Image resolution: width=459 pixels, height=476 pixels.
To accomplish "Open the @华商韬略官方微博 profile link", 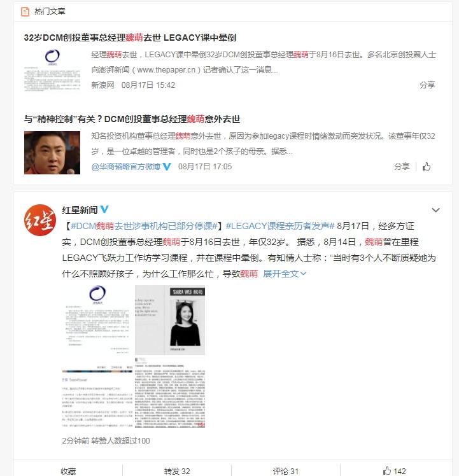I will (126, 167).
